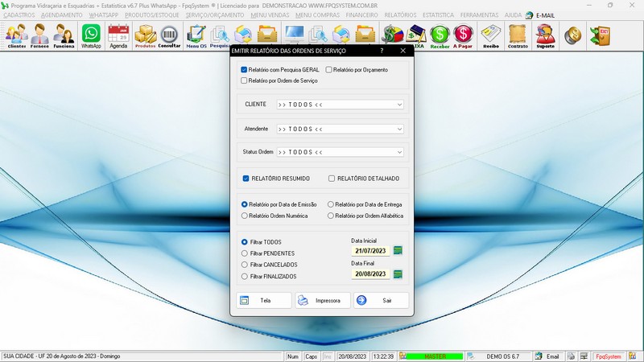Click the A Pagar red dollar icon
This screenshot has width=644, height=362.
[x=463, y=35]
